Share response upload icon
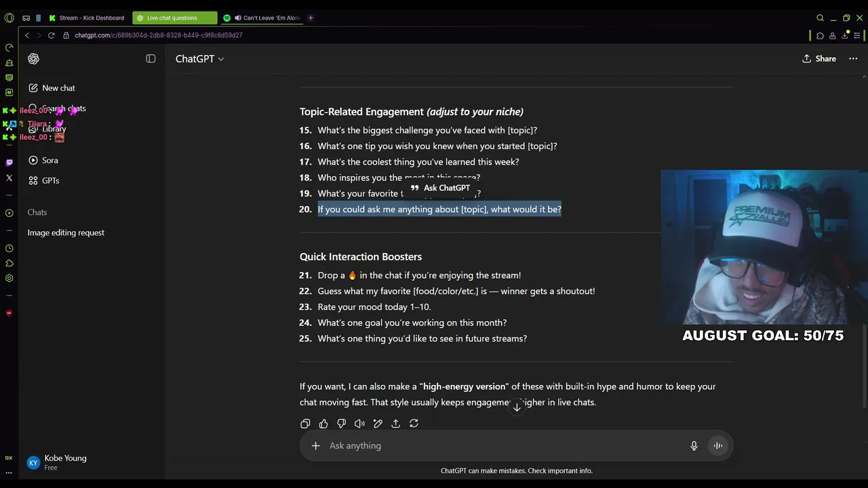 tap(395, 424)
